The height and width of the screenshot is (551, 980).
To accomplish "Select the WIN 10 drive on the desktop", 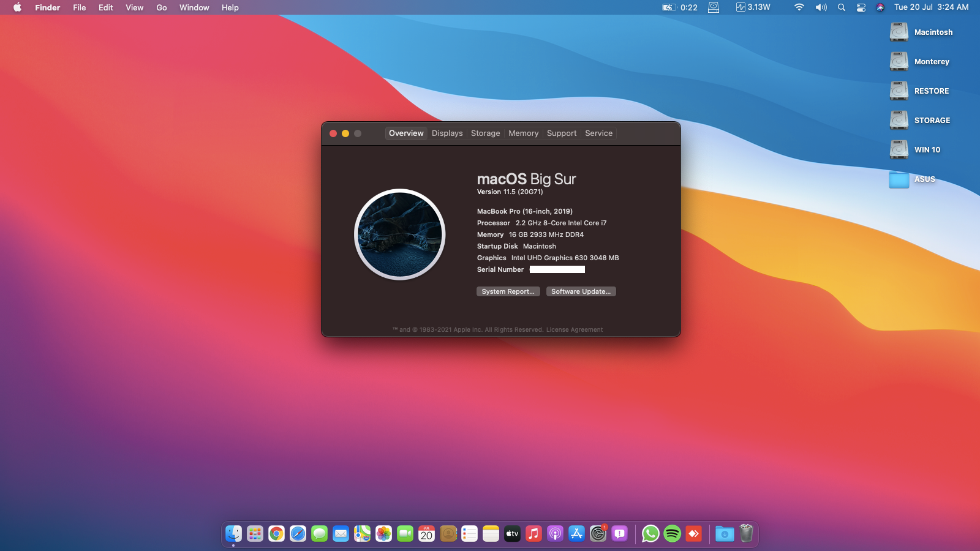I will click(899, 149).
